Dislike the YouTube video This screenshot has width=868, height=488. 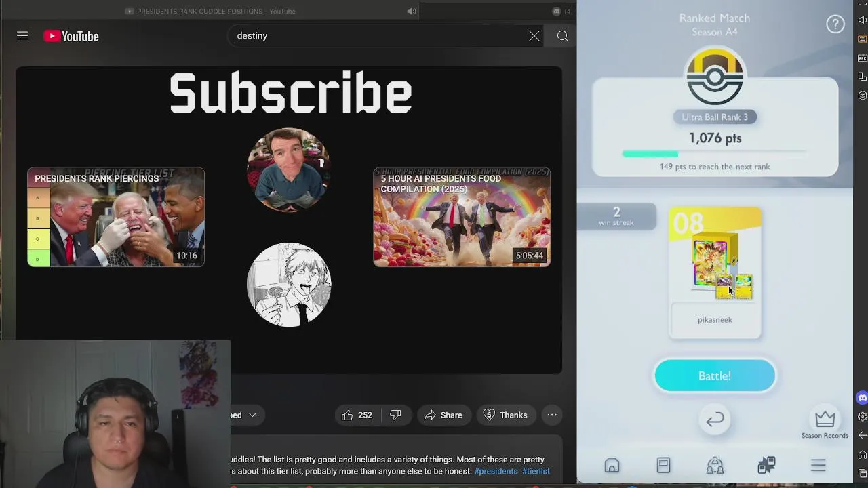(395, 415)
